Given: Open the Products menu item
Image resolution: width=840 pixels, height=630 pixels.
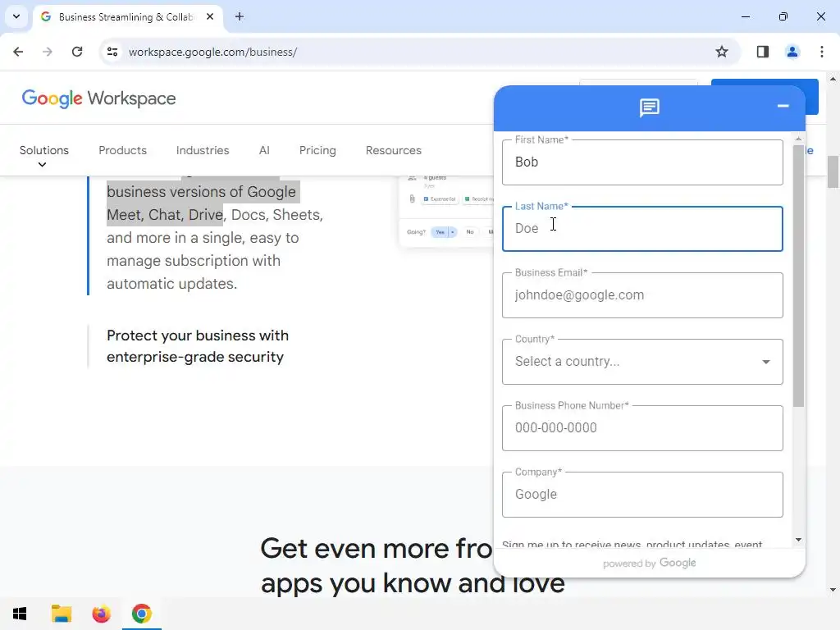Looking at the screenshot, I should pyautogui.click(x=123, y=151).
